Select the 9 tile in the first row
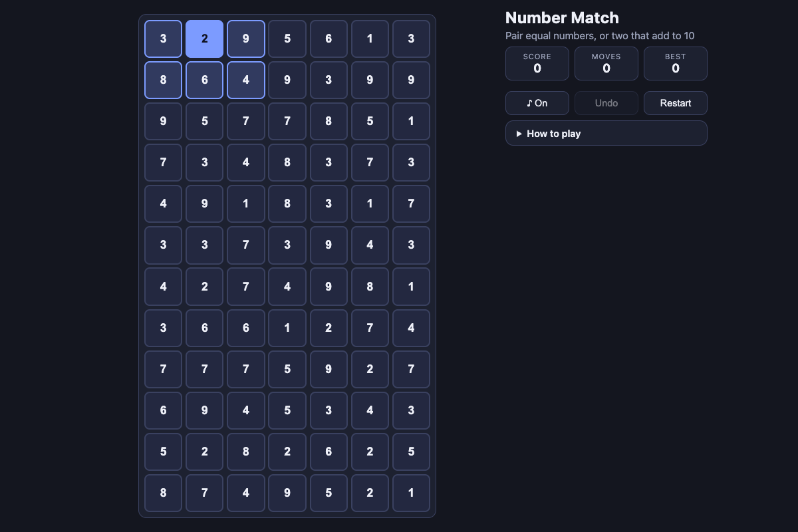Image resolution: width=798 pixels, height=532 pixels. click(246, 39)
